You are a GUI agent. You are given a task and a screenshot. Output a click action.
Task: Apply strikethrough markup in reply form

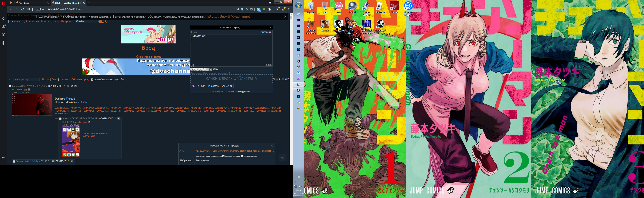(211, 69)
